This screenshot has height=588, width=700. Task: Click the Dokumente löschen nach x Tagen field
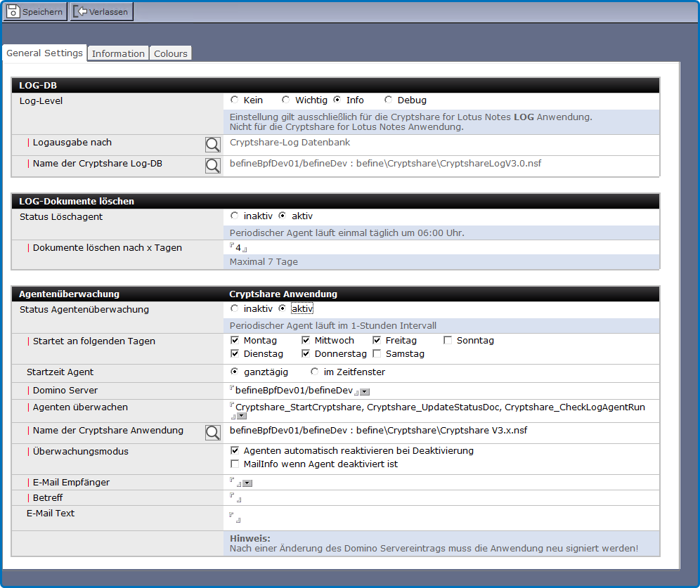point(239,248)
